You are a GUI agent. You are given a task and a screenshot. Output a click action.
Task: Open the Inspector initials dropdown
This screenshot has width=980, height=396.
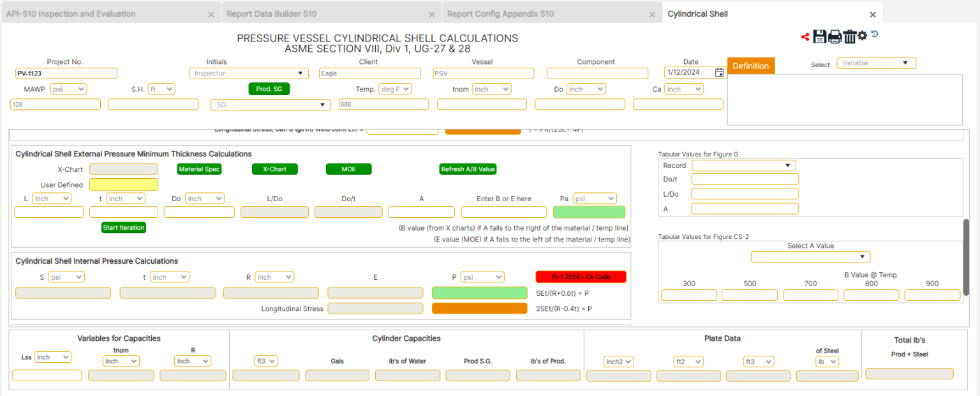(x=248, y=73)
